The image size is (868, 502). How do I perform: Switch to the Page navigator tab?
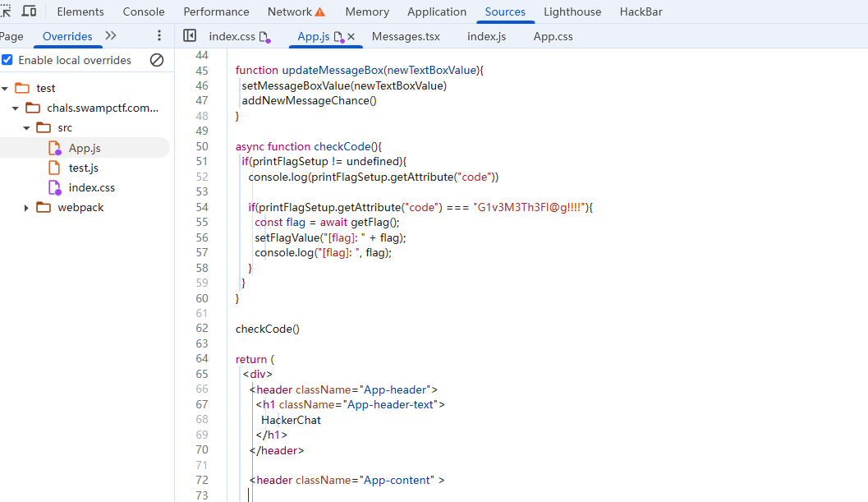(x=11, y=37)
